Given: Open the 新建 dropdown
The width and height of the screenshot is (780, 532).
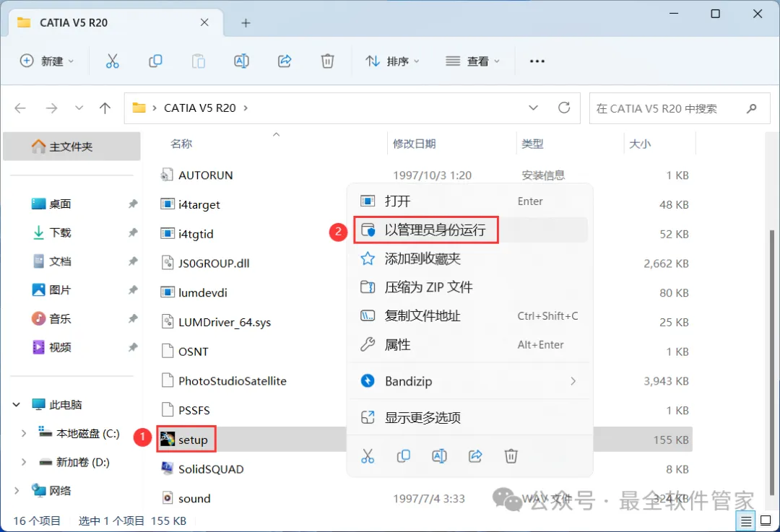Looking at the screenshot, I should pos(47,61).
